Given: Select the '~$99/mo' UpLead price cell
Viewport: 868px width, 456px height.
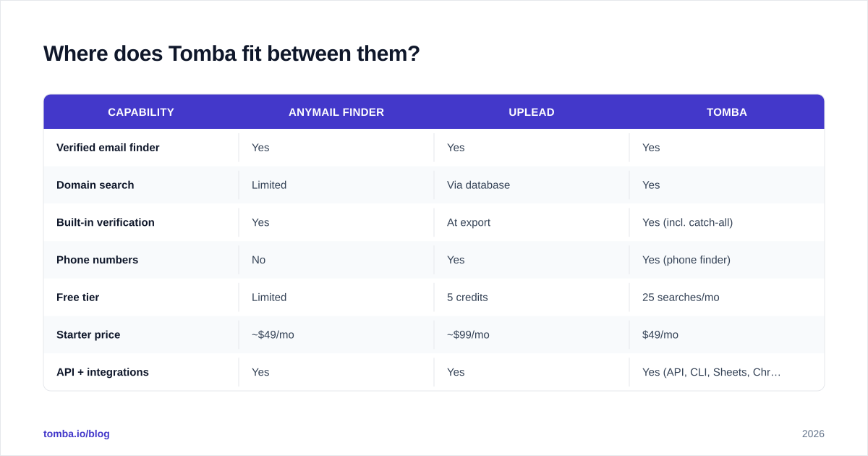Looking at the screenshot, I should 468,335.
